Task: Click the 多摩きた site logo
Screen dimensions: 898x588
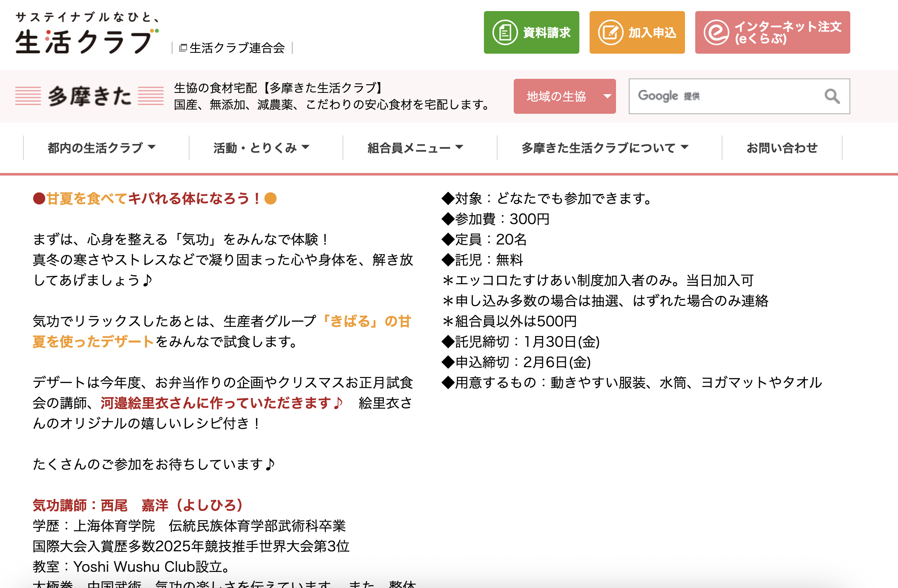Action: (89, 96)
